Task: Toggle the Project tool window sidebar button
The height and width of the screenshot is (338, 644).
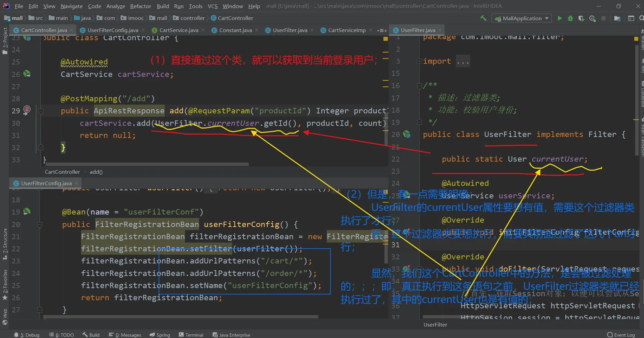Action: tap(5, 40)
